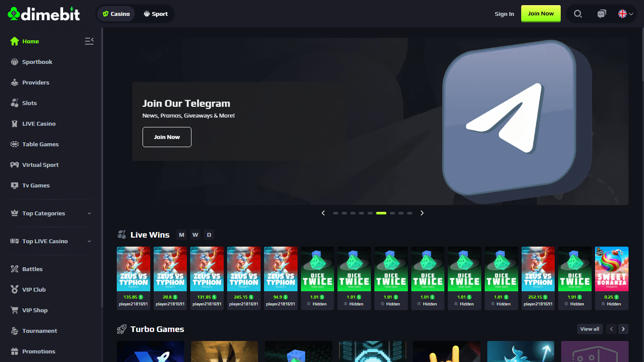The width and height of the screenshot is (644, 362).
Task: Open the search panel
Action: (577, 13)
